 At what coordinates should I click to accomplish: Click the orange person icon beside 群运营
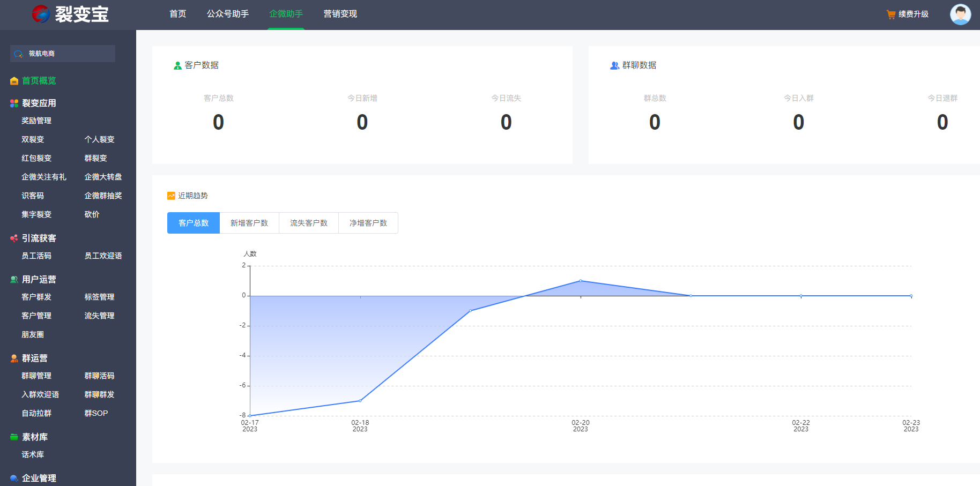tap(14, 358)
